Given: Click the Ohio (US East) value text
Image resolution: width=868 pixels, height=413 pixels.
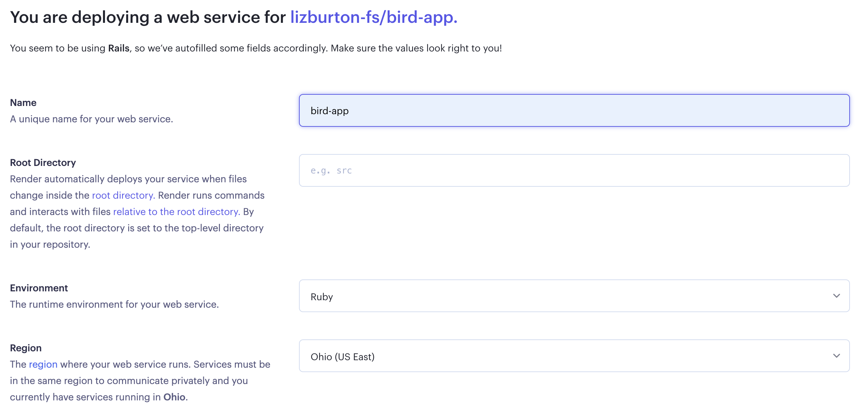Looking at the screenshot, I should [342, 356].
